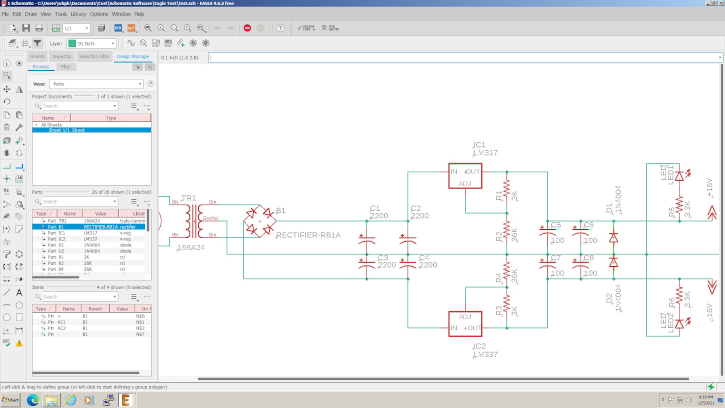Screen dimensions: 725x408
Task: Open the Help question mark icon
Action: pos(280,28)
